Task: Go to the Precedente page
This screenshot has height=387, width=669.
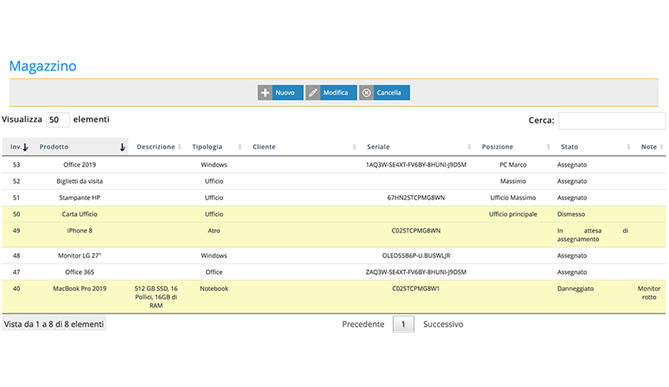Action: point(363,324)
